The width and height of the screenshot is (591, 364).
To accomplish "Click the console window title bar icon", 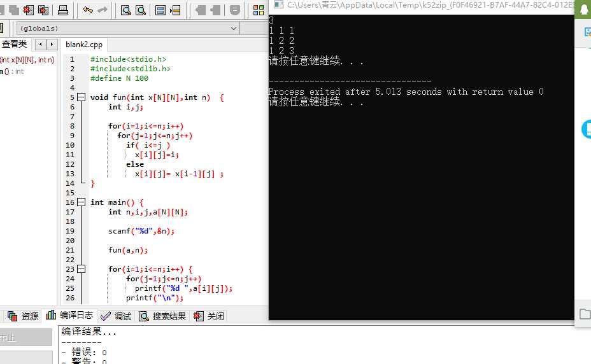I will pos(278,4).
